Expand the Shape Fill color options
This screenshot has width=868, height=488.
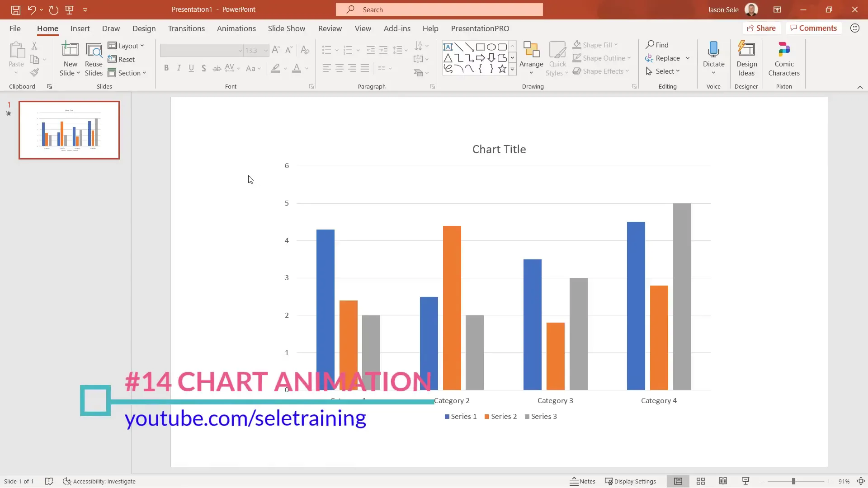coord(617,45)
